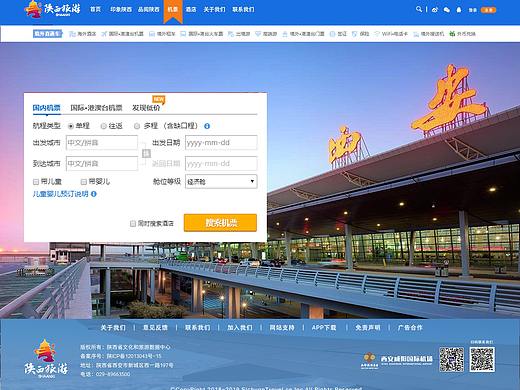The image size is (520, 390).
Task: Open 酒店 menu item
Action: pos(191,9)
